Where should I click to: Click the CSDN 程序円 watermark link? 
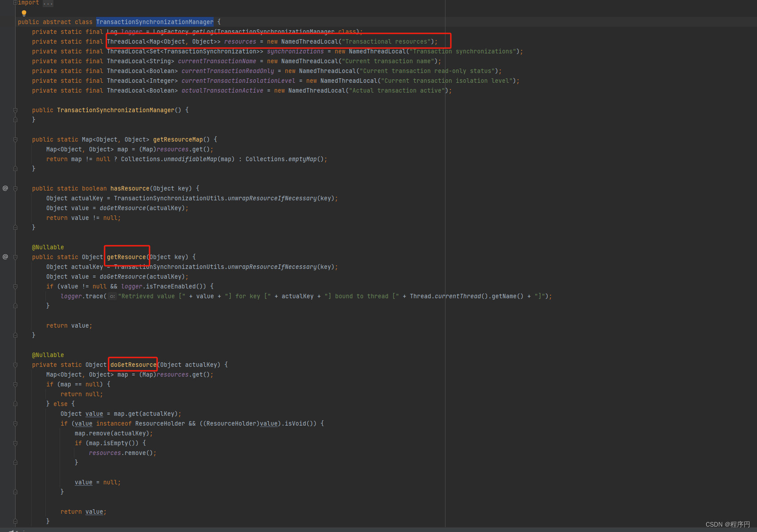(x=727, y=524)
